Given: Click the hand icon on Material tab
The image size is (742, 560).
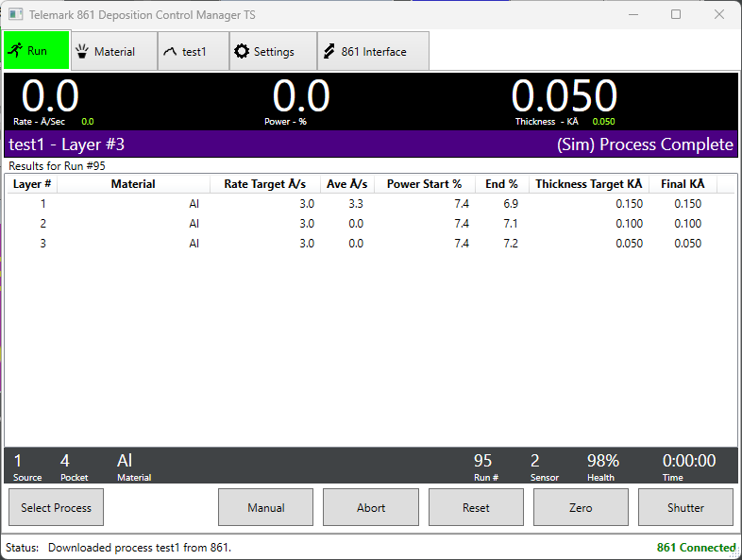Looking at the screenshot, I should point(82,51).
